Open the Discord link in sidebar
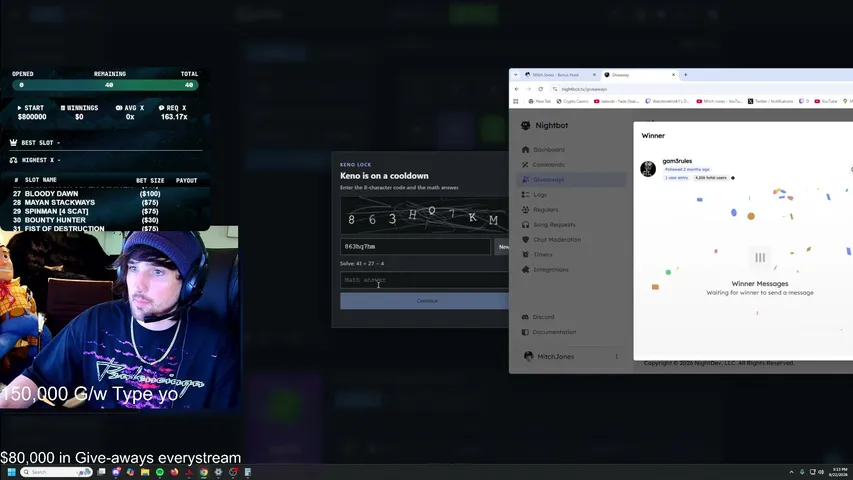853x480 pixels. pos(543,317)
